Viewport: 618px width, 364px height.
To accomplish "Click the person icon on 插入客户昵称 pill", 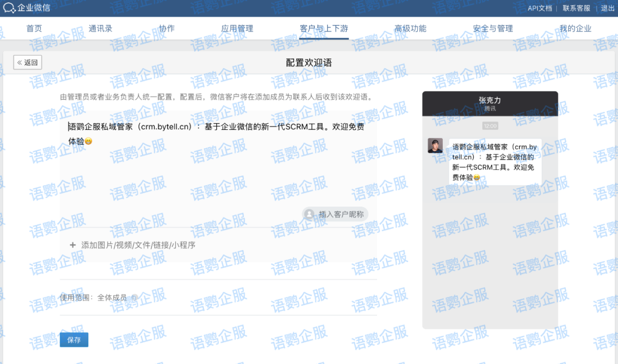I will 310,213.
